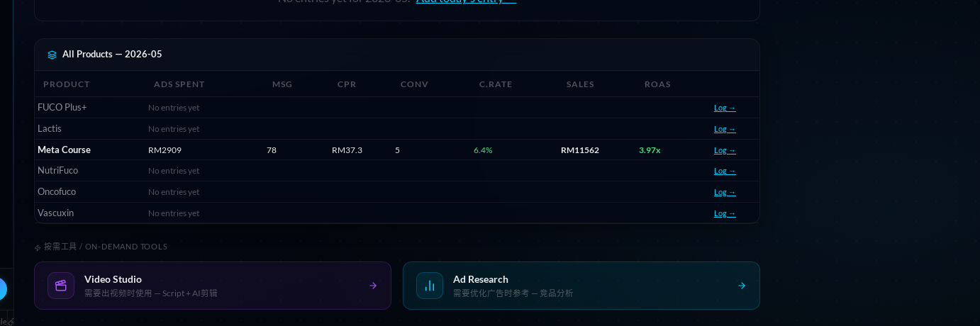Open the Log link for Meta Course
The width and height of the screenshot is (980, 326).
point(725,150)
